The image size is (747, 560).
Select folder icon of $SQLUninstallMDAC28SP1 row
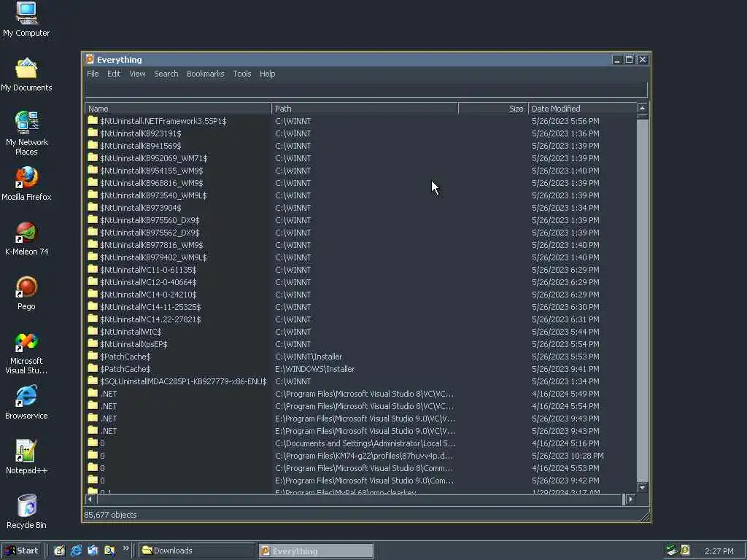[x=93, y=381]
